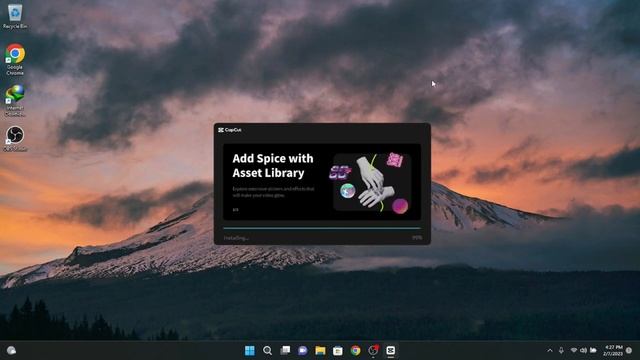640x360 pixels.
Task: Click the microphone tray icon
Action: coord(561,351)
